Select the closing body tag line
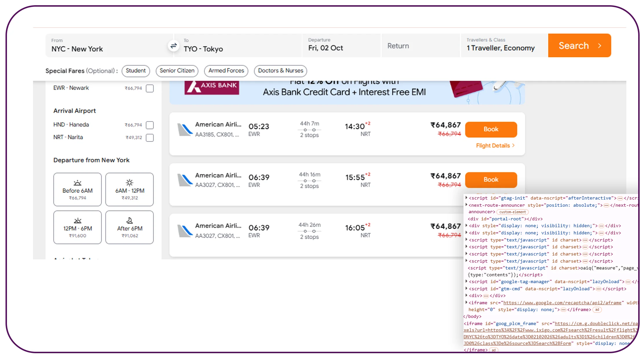Image resolution: width=644 pixels, height=359 pixels. [472, 316]
